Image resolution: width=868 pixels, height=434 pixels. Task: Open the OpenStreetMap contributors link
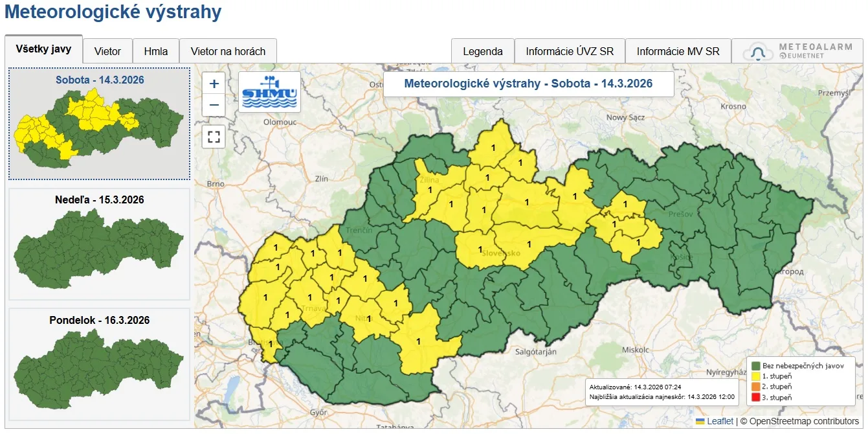(804, 421)
